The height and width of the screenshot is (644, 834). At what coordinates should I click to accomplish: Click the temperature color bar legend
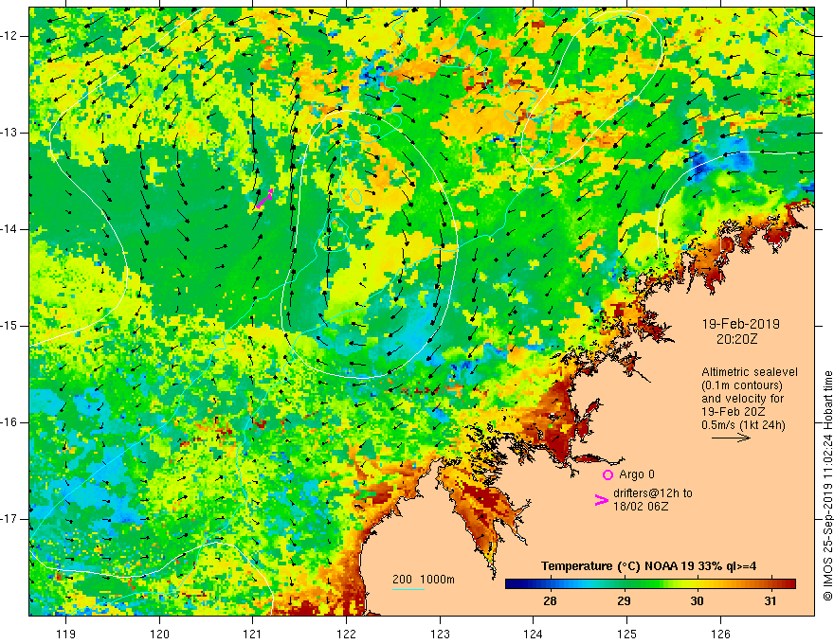tap(650, 584)
